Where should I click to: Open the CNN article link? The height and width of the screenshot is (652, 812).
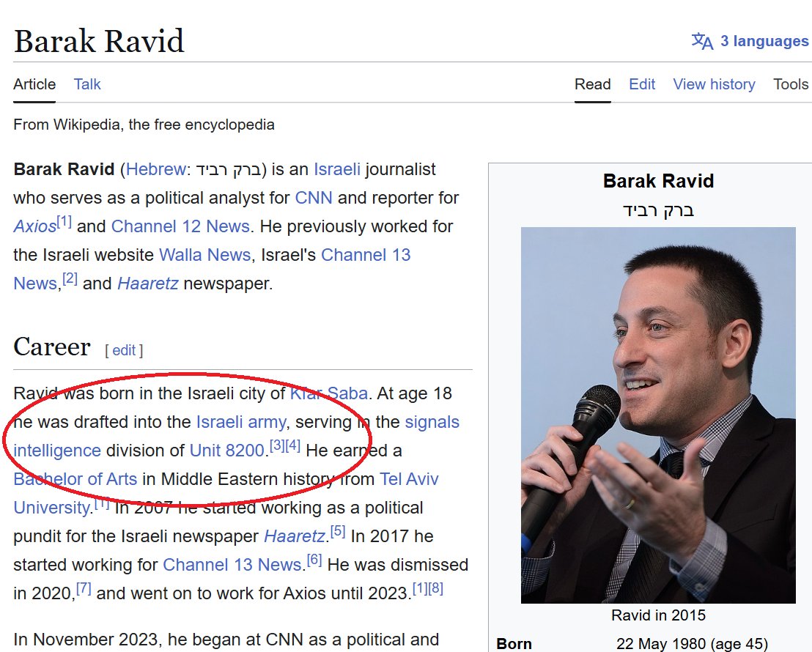314,198
